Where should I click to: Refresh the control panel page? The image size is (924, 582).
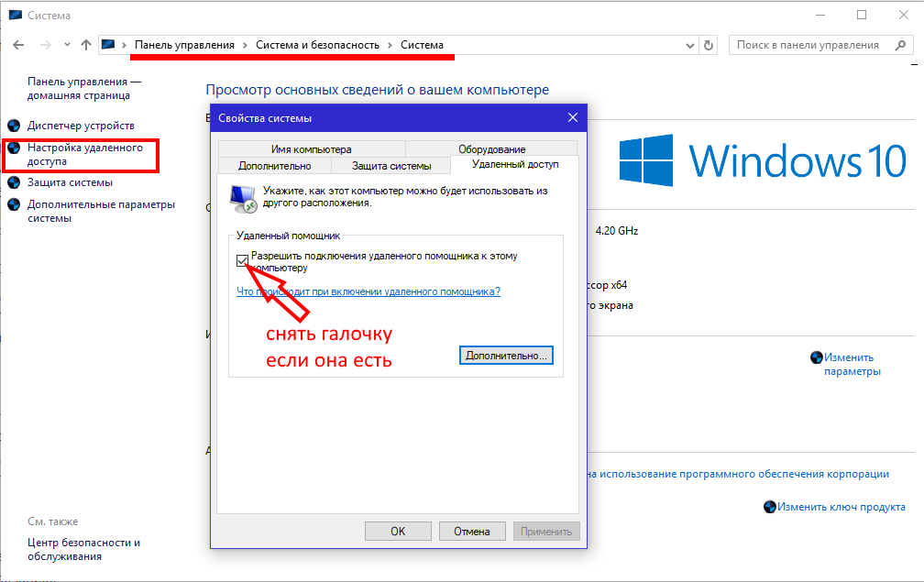pyautogui.click(x=709, y=45)
